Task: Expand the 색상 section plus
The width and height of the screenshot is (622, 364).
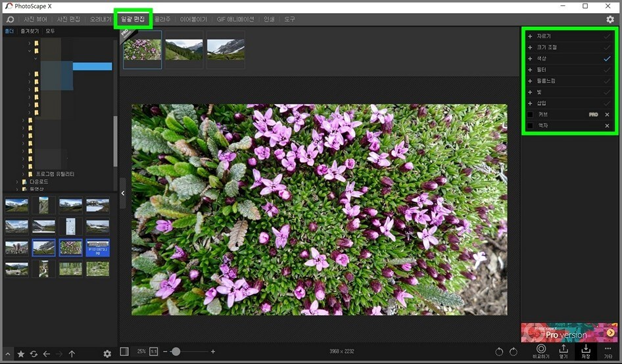Action: pyautogui.click(x=530, y=58)
